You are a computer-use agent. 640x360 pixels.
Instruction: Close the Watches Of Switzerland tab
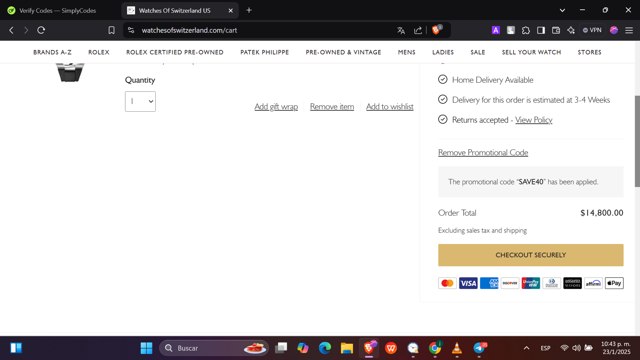[231, 11]
